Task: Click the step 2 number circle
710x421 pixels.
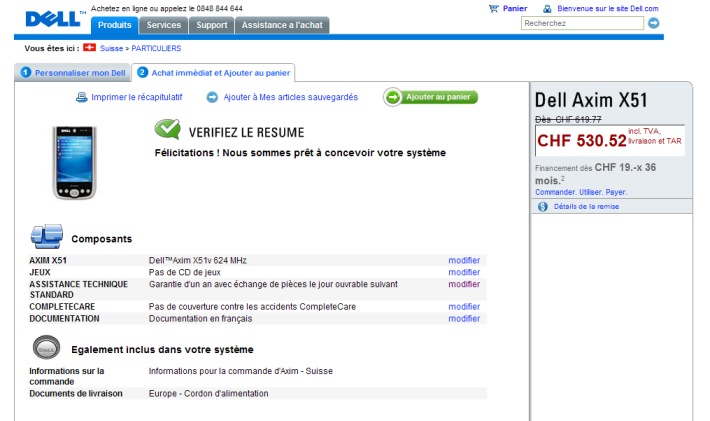Action: tap(142, 72)
